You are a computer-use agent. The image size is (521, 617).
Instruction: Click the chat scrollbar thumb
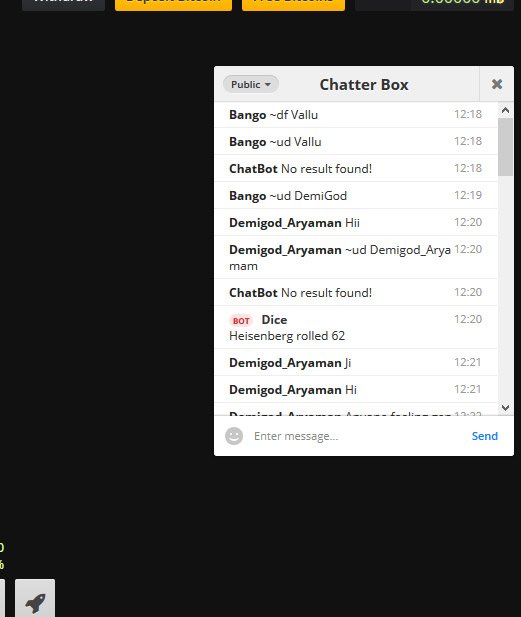[505, 147]
